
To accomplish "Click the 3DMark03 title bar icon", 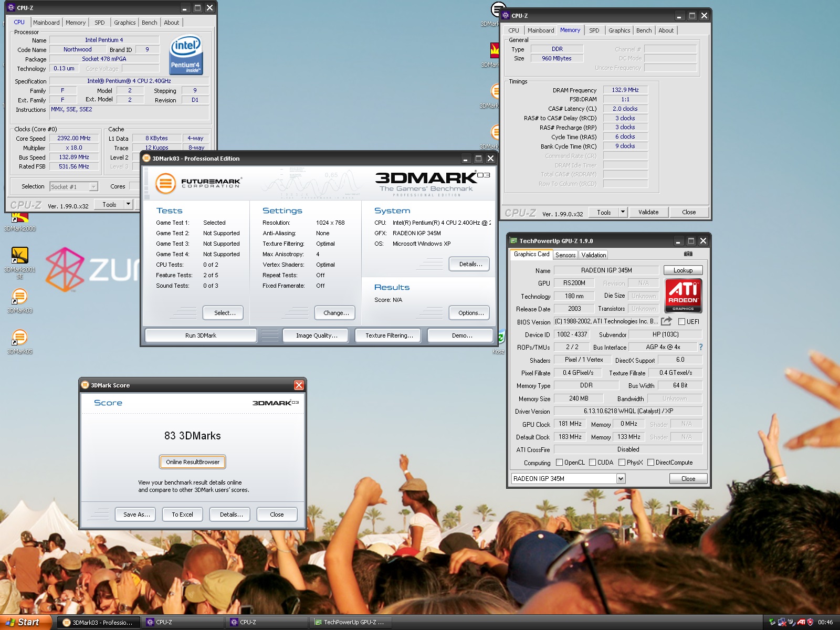I will point(146,159).
